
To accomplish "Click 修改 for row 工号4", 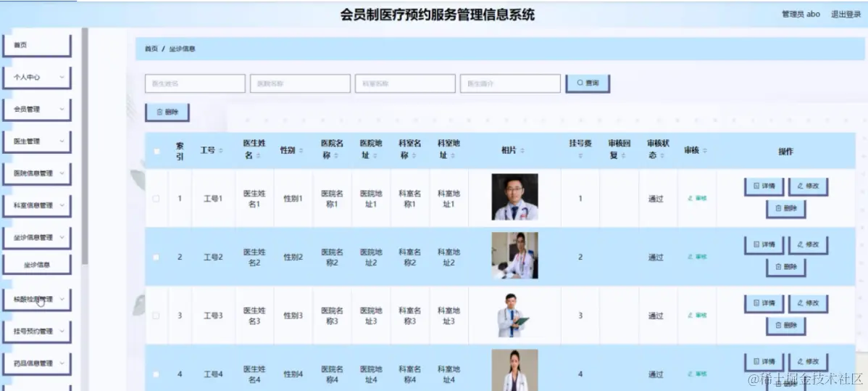I will pyautogui.click(x=808, y=362).
